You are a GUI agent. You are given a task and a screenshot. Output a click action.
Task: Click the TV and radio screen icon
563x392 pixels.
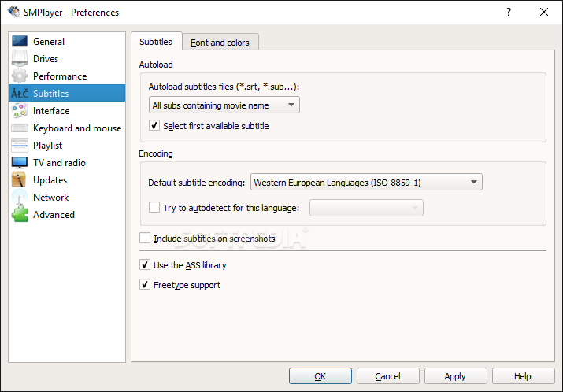[20, 163]
